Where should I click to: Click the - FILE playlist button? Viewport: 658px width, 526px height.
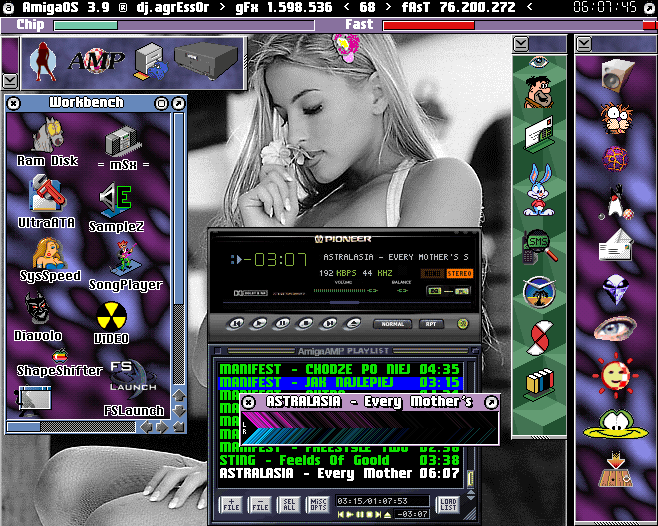[260, 505]
